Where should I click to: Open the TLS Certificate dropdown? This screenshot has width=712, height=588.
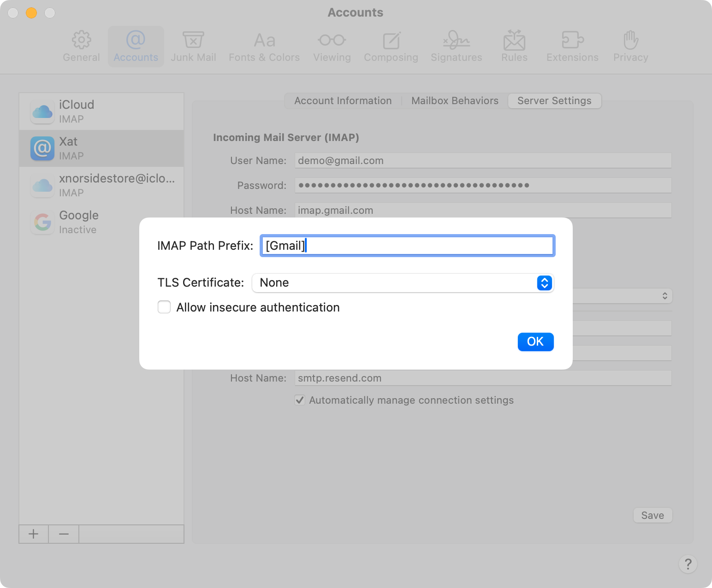click(403, 283)
